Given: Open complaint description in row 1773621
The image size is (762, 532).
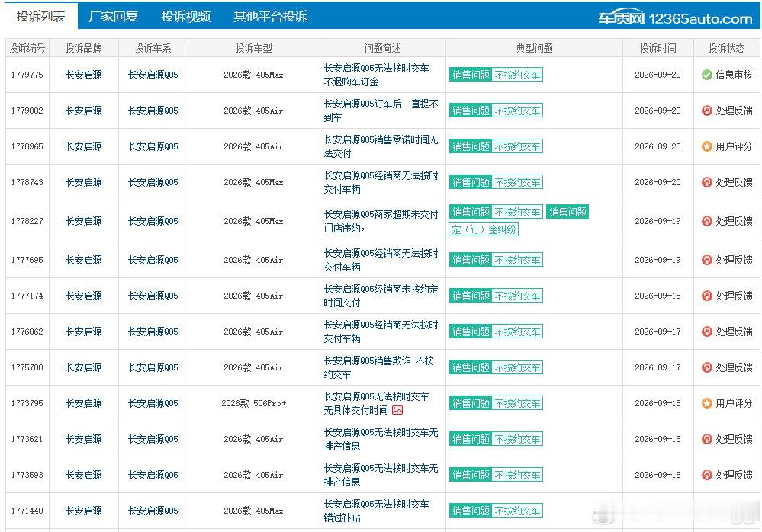Looking at the screenshot, I should [381, 439].
